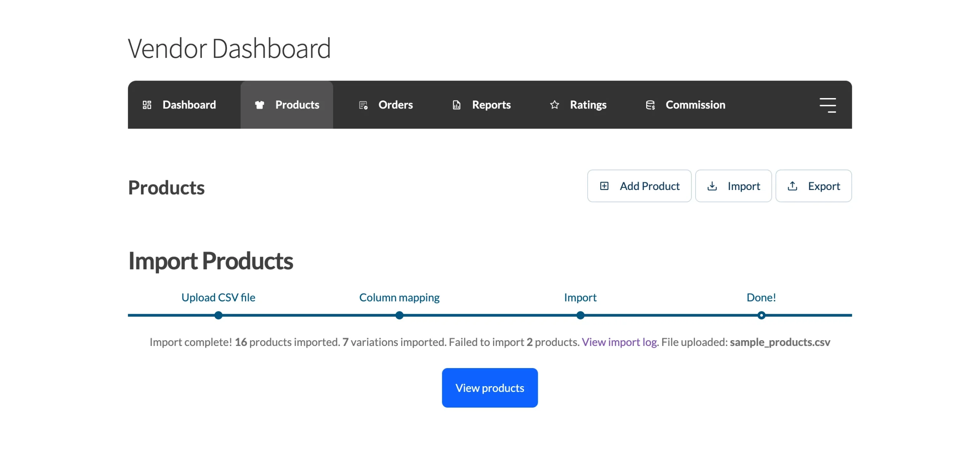Click the Reports document icon
Screen dimensions: 980x475
click(x=456, y=105)
